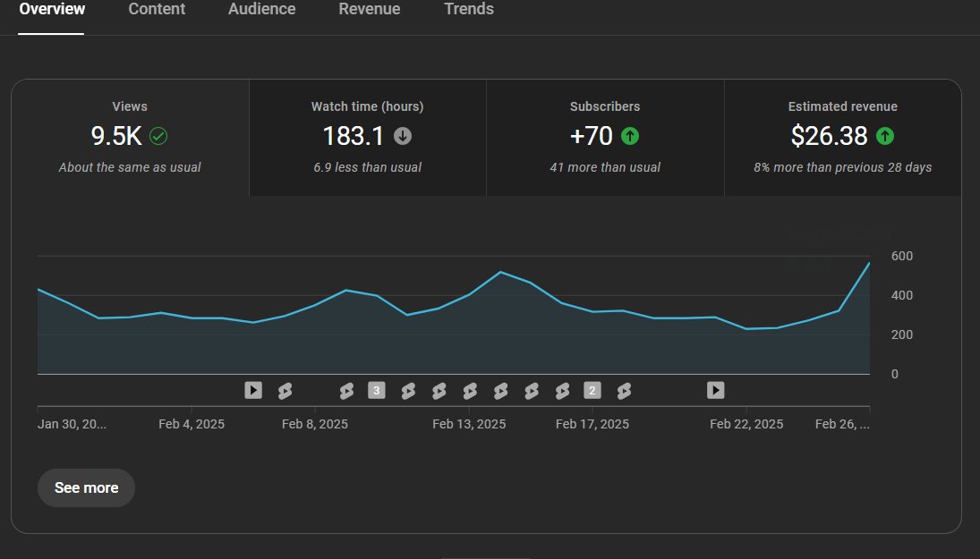Click the green up-arrow icon beside $26.38

coord(885,136)
